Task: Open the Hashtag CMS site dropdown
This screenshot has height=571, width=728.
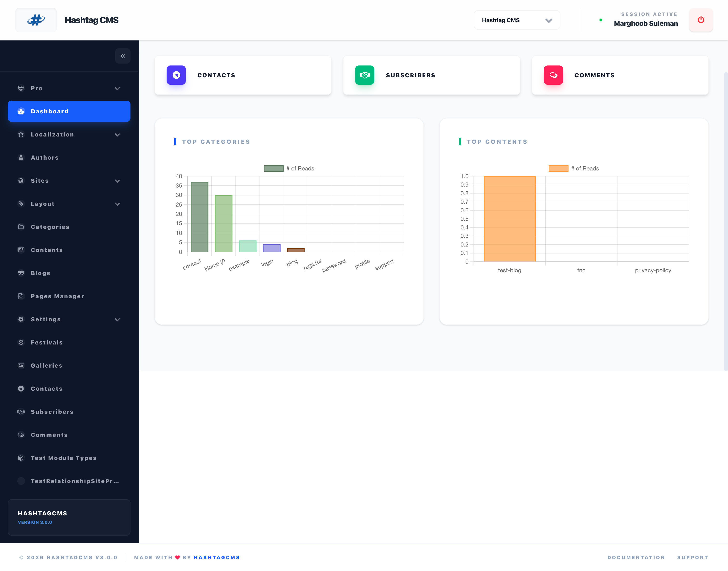Action: pyautogui.click(x=517, y=20)
